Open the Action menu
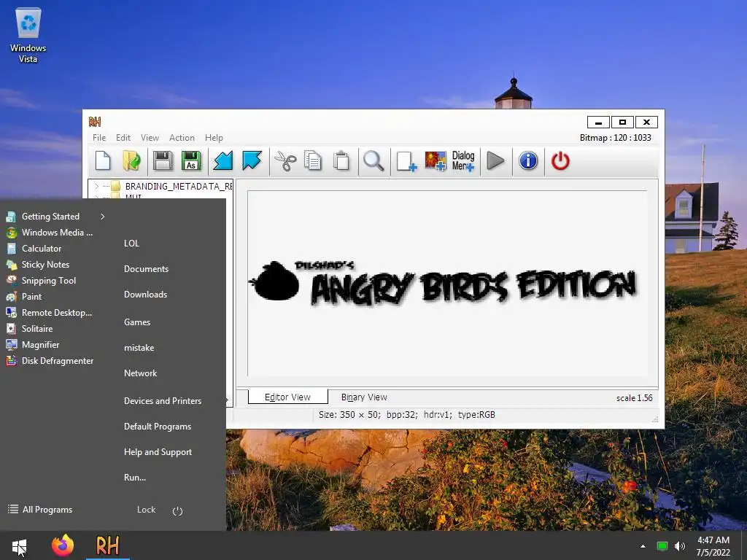Screen dimensions: 747x560 (x=182, y=138)
